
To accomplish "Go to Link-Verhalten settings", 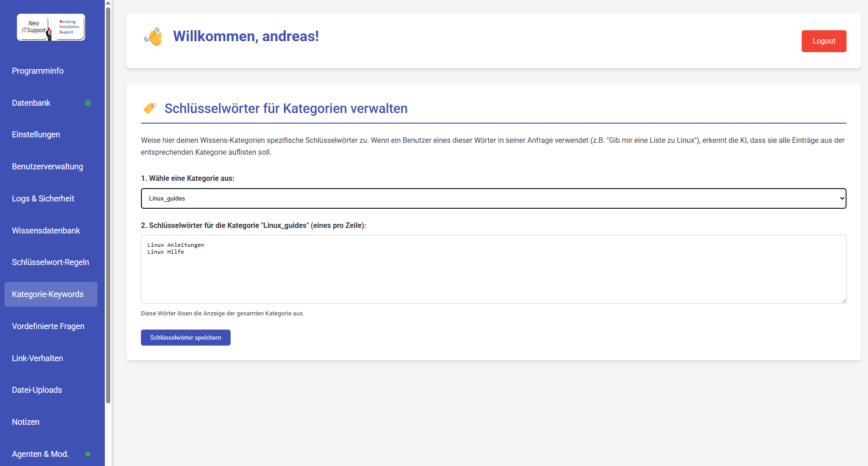I will tap(38, 358).
